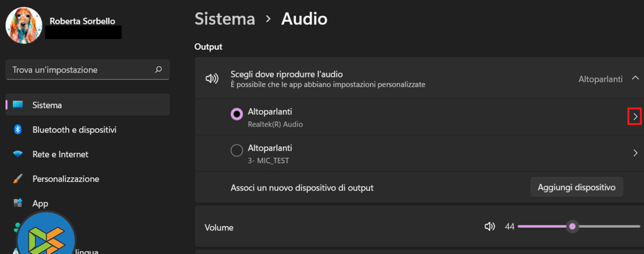
Task: Click Sistema in the breadcrumb
Action: tap(224, 19)
